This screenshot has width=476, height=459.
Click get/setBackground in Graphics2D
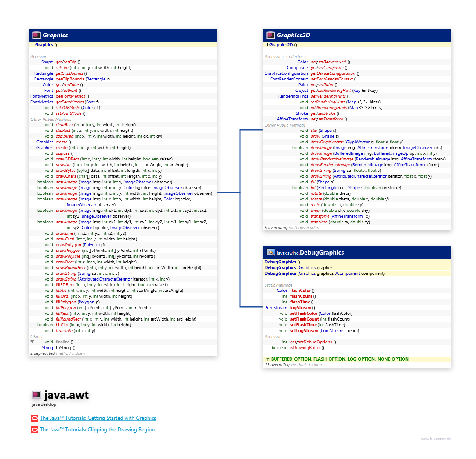coord(328,62)
